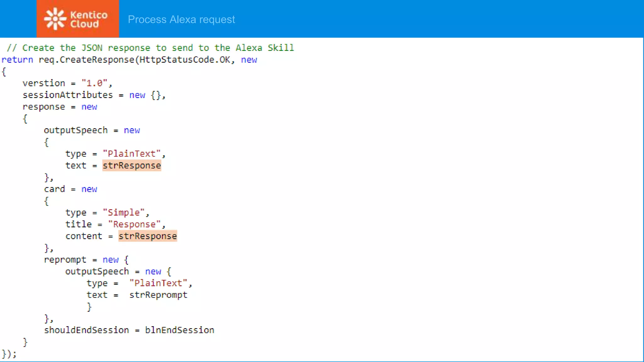
Task: Click the highlighted strResponse after text =
Action: (132, 166)
